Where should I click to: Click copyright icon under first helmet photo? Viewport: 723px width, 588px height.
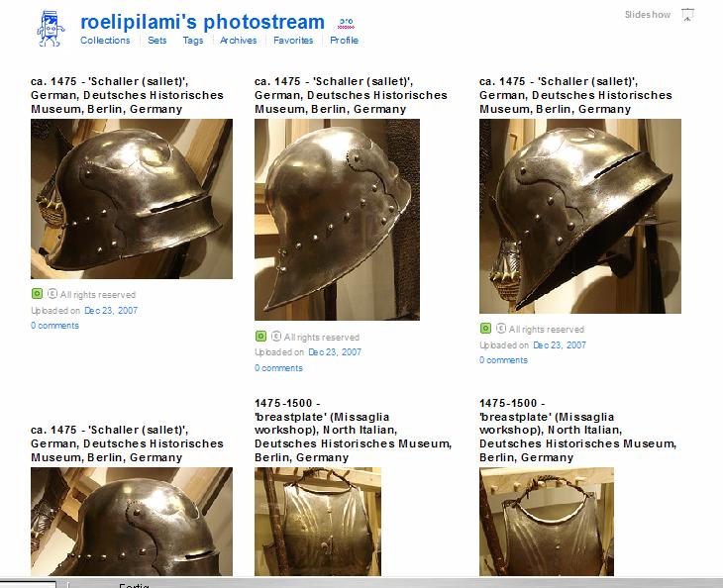52,294
